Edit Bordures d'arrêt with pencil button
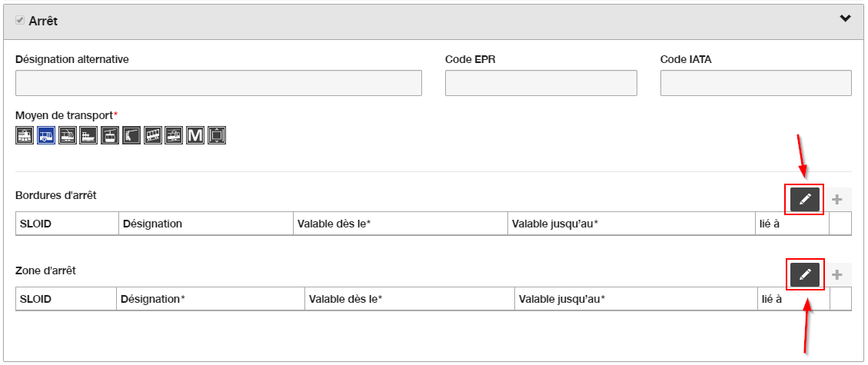The width and height of the screenshot is (868, 365). coord(804,199)
